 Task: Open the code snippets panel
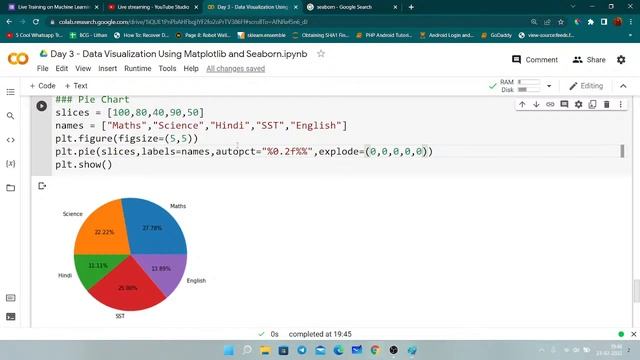[11, 140]
